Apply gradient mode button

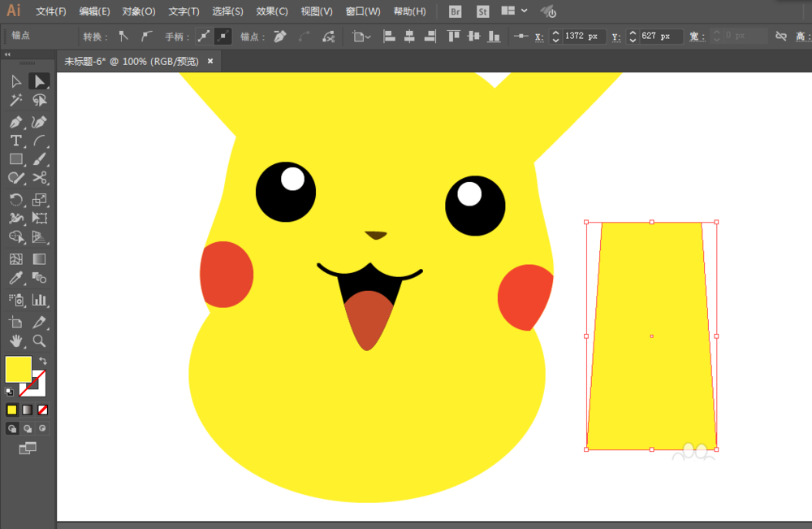click(x=28, y=410)
